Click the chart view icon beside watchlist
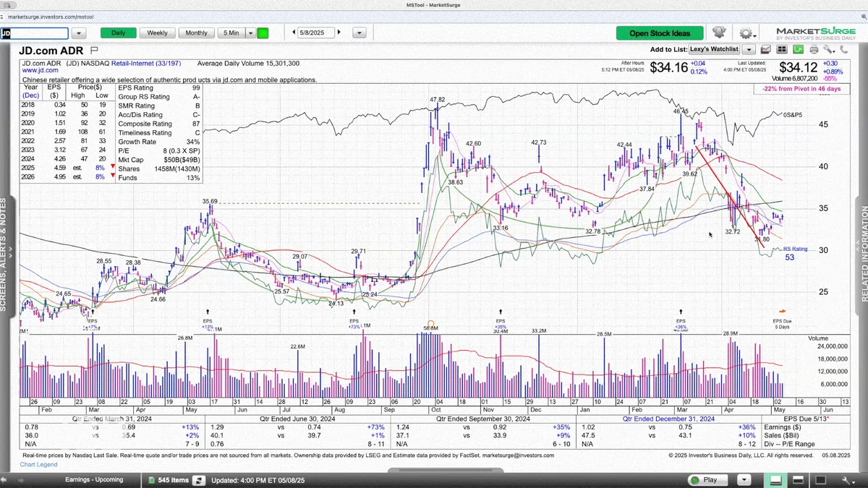 766,49
